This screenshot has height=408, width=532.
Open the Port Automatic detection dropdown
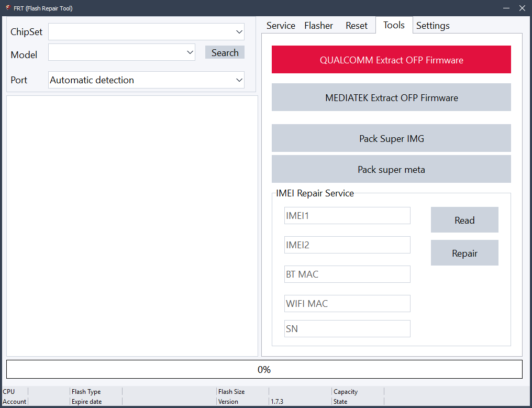tap(146, 80)
